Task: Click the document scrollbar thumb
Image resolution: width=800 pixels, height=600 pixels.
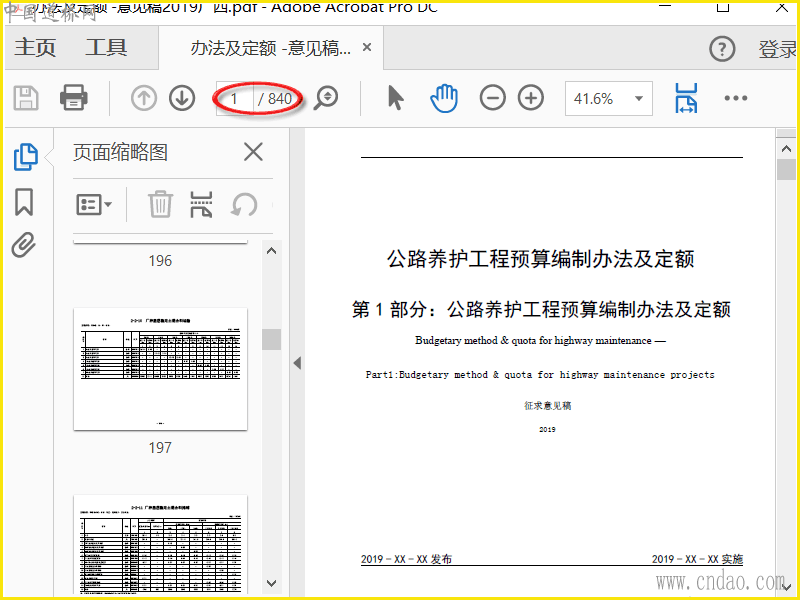Action: coord(786,169)
